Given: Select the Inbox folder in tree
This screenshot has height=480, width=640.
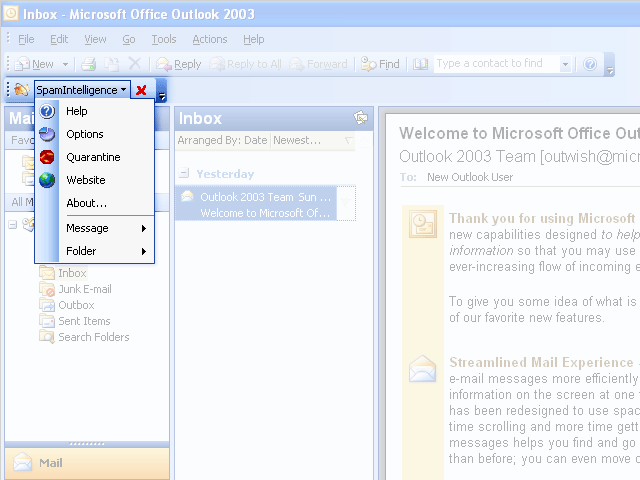Looking at the screenshot, I should click(72, 273).
